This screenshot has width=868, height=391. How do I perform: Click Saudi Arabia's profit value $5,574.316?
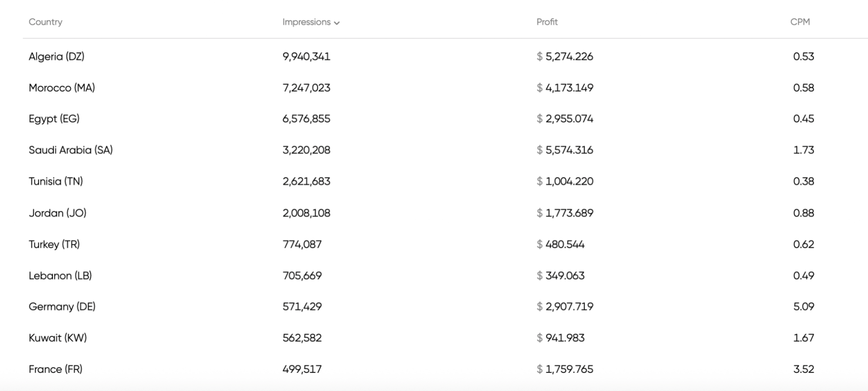point(564,150)
